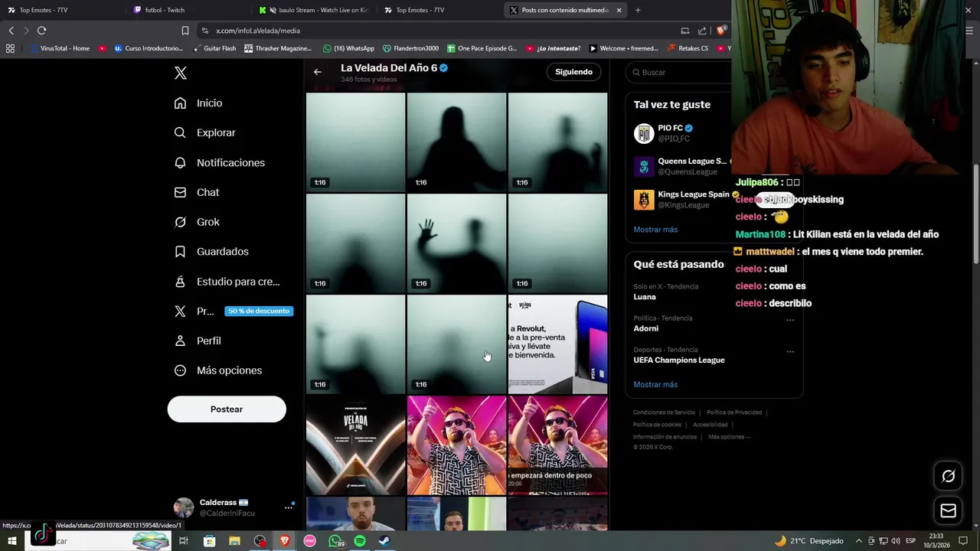Screen dimensions: 980x551
Task: Go back using the profile arrow
Action: [x=318, y=72]
